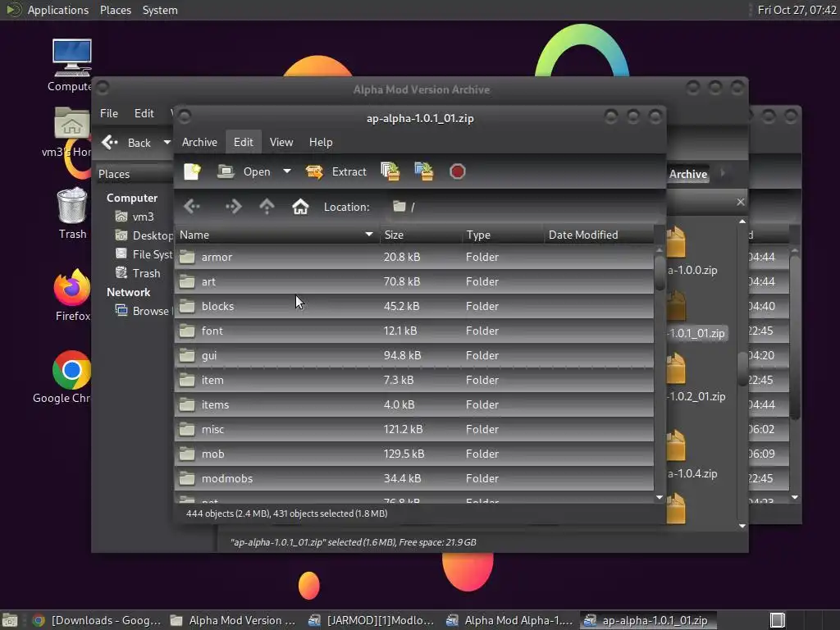Sort by the Size column header

(x=421, y=235)
